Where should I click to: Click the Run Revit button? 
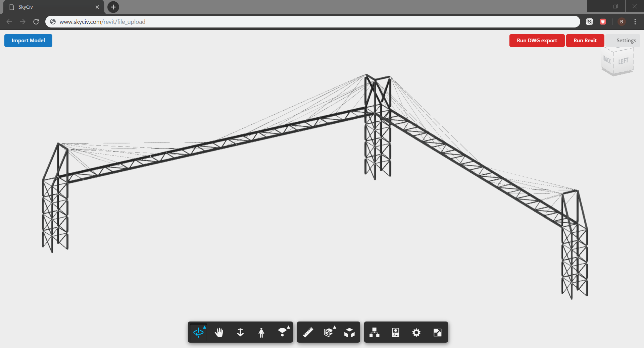(x=585, y=40)
